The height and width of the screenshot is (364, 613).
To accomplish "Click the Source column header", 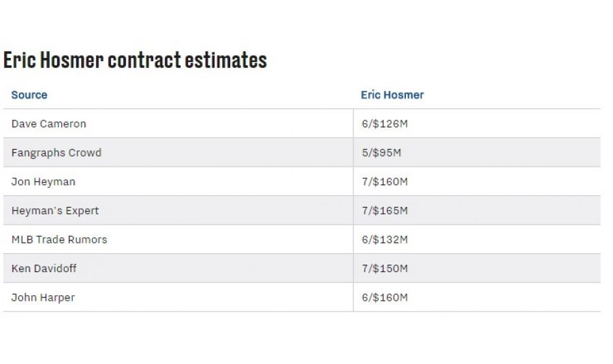I will click(x=29, y=95).
